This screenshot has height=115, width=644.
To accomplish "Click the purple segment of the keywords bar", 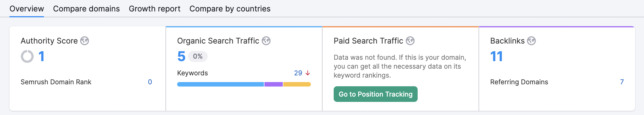I will coord(274,84).
